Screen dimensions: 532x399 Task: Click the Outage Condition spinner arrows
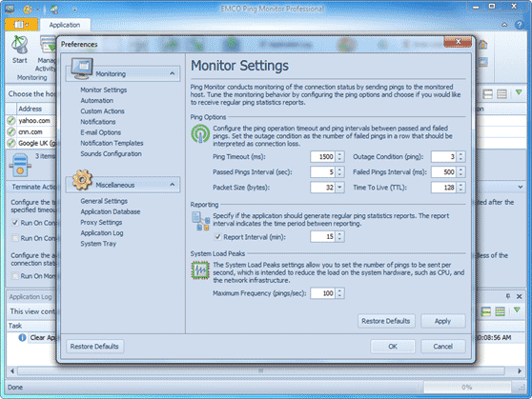click(460, 156)
